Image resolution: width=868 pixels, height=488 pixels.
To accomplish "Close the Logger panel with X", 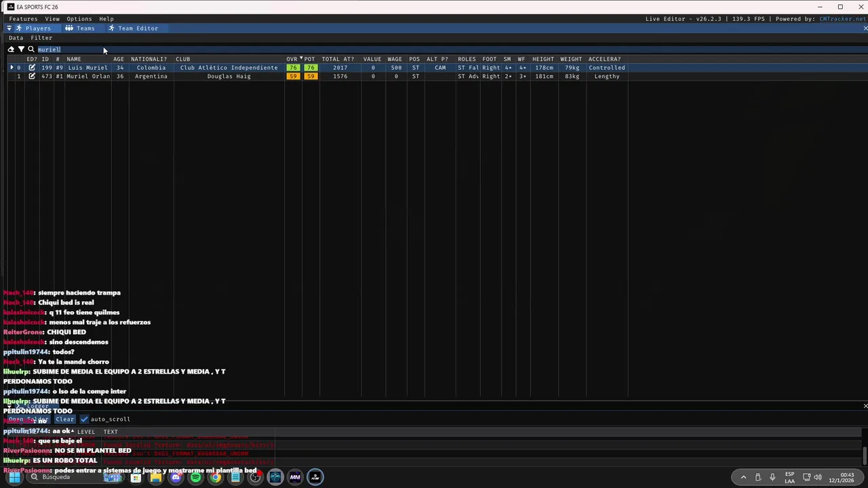I will 865,406.
